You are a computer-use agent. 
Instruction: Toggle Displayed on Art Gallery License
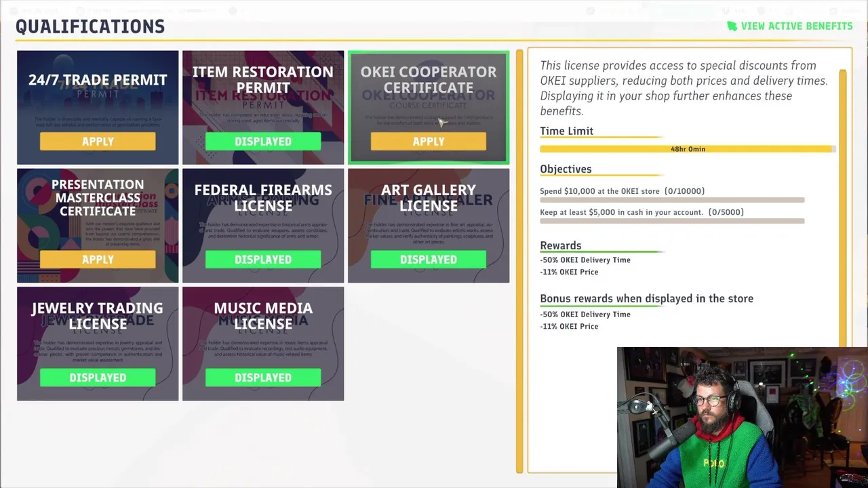[429, 259]
